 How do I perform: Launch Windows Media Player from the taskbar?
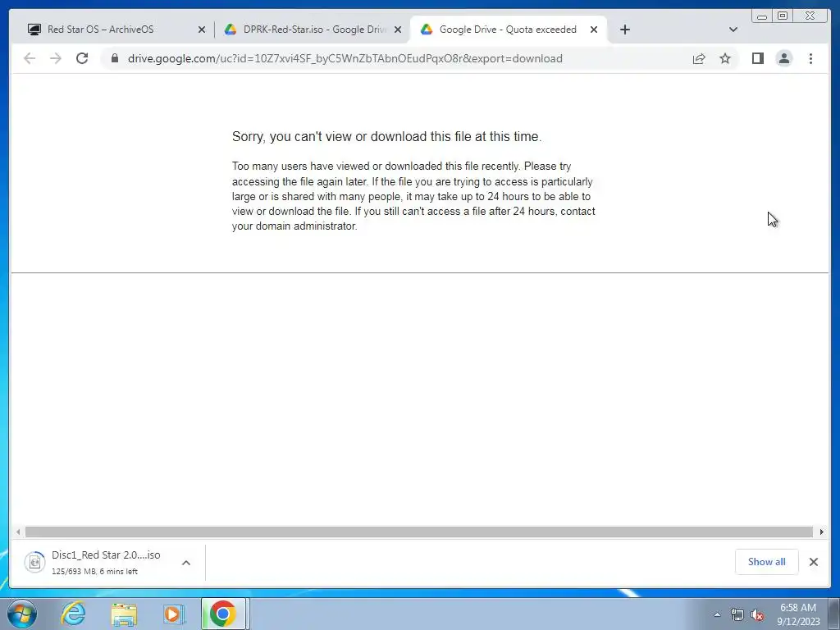click(x=174, y=614)
